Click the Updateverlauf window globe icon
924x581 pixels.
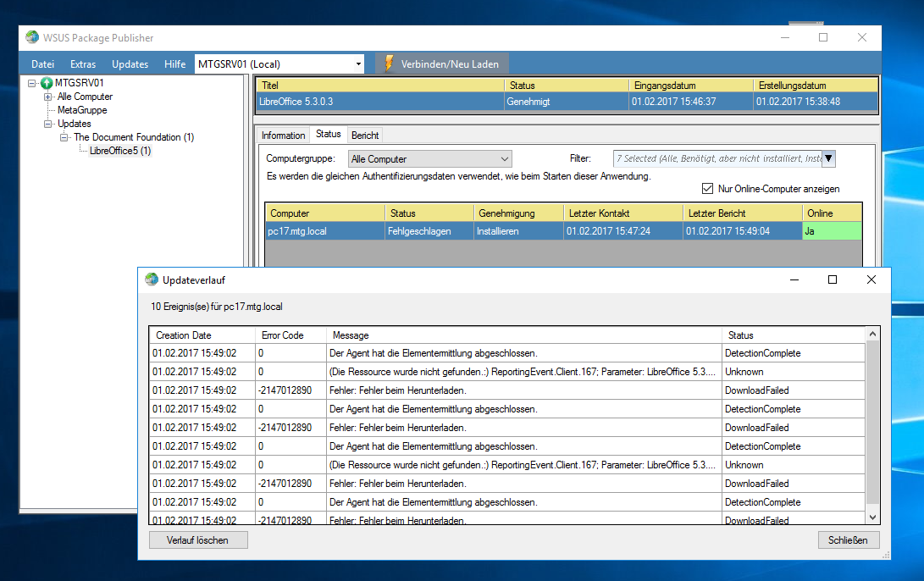pyautogui.click(x=152, y=279)
